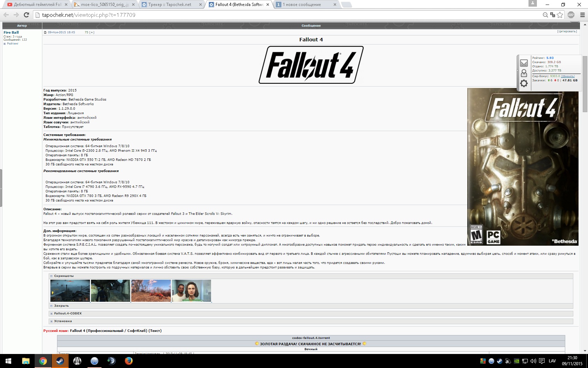Screen dimensions: 588x368
Task: Open the Windows Start menu
Action: tap(8, 361)
